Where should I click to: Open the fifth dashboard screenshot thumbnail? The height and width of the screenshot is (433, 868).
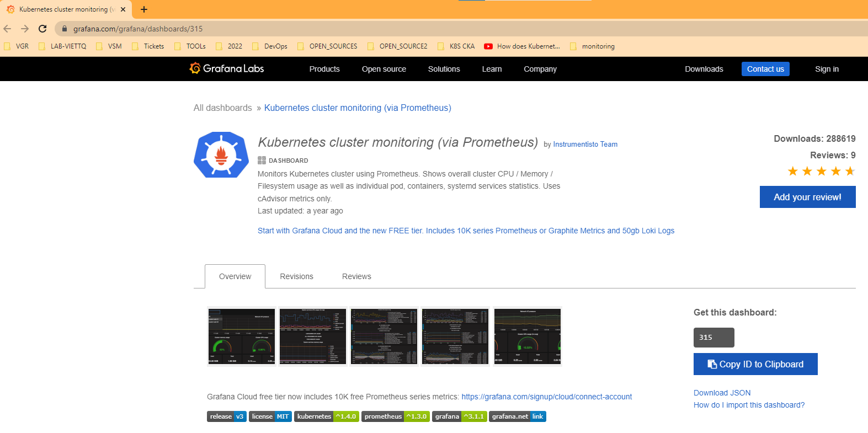click(527, 336)
